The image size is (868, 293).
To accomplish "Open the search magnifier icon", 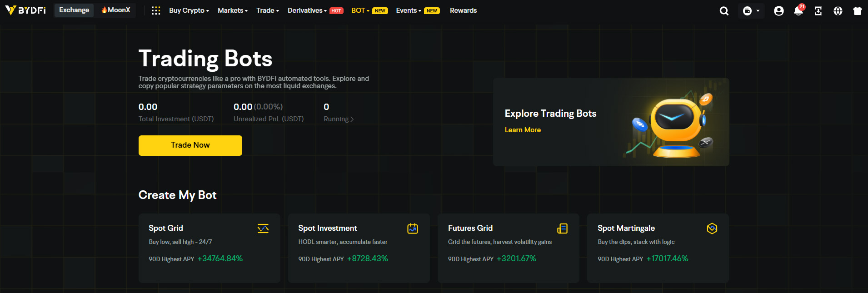I will (x=724, y=11).
